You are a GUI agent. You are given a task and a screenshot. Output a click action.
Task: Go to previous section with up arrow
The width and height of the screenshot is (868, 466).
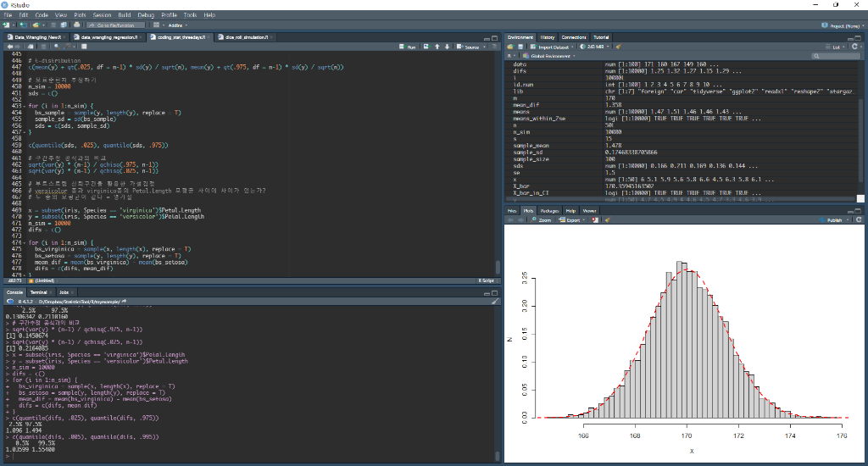(x=437, y=47)
